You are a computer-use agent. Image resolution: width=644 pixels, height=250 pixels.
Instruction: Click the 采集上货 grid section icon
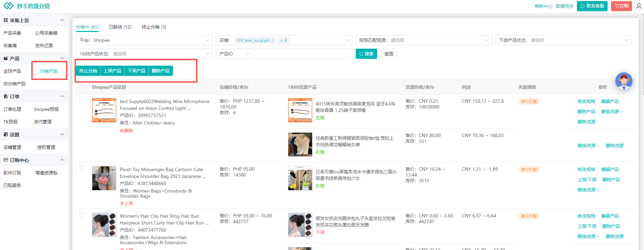[6, 20]
